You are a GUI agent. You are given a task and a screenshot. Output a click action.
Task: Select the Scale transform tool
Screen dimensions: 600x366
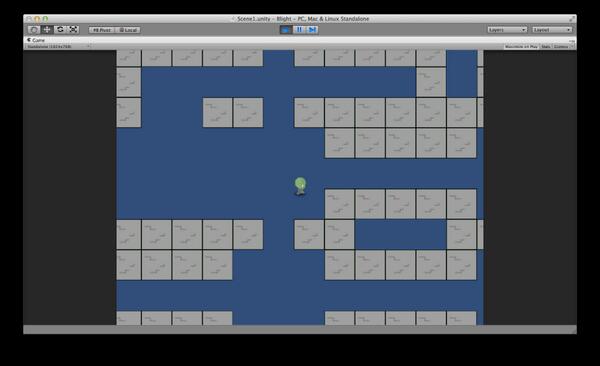73,29
